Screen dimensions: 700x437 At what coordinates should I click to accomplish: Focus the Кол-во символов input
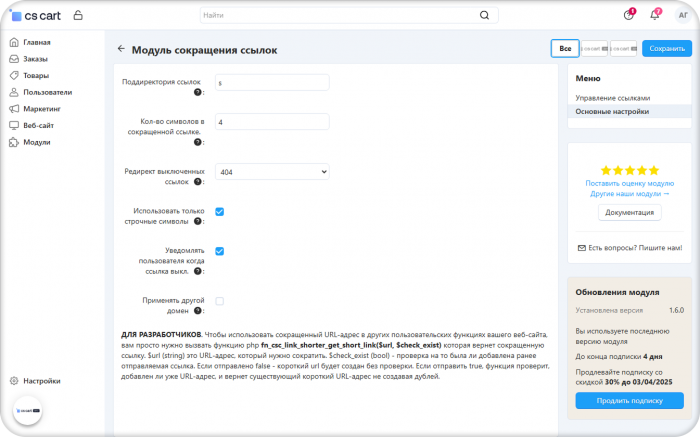[x=272, y=122]
